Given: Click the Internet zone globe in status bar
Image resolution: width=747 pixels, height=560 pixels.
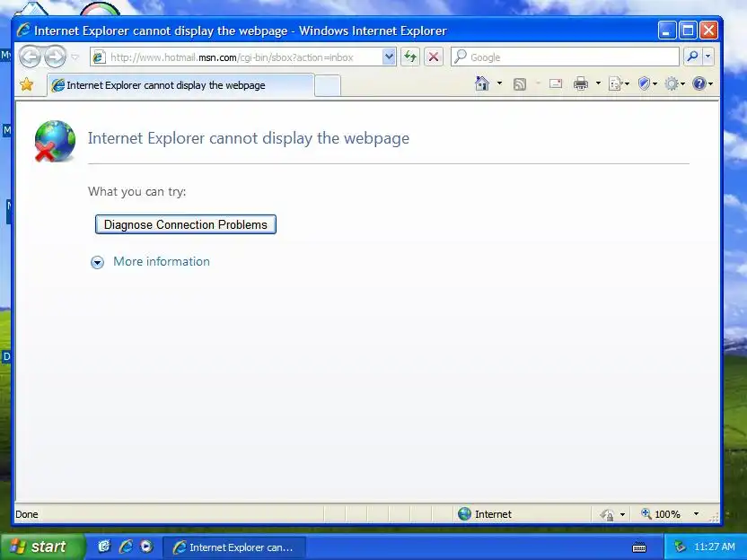Looking at the screenshot, I should 464,514.
